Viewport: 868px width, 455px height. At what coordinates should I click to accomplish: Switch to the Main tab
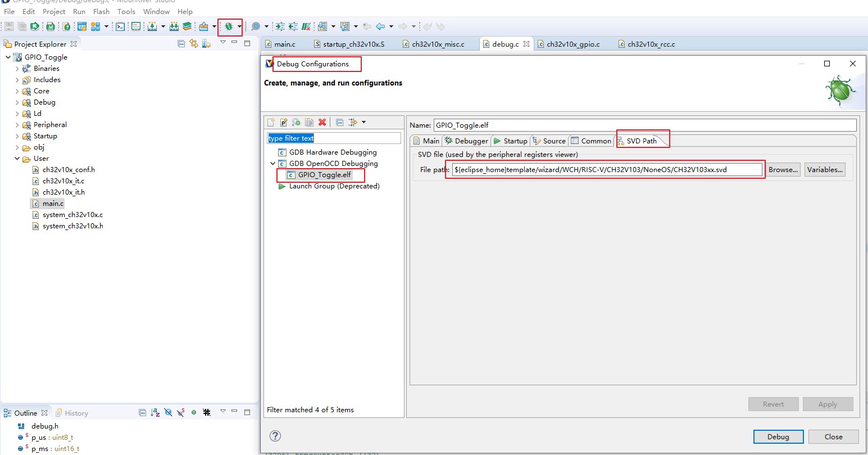coord(426,141)
